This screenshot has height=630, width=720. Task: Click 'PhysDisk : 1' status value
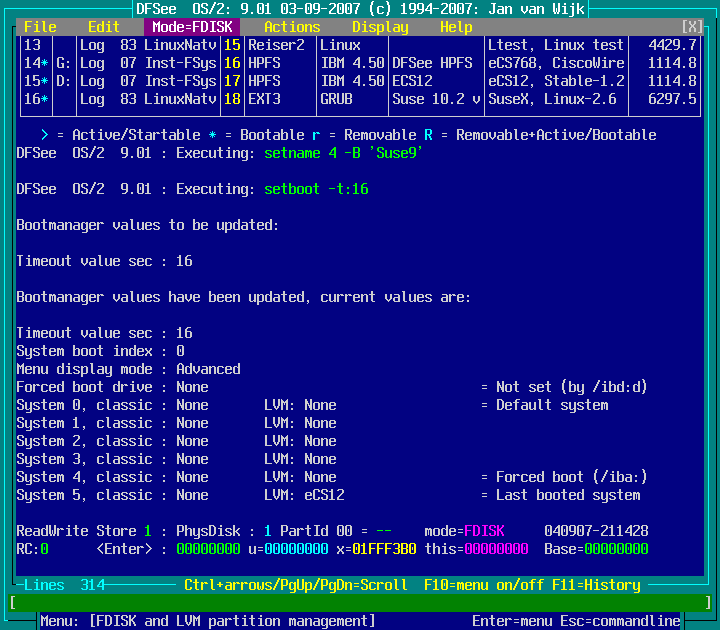pos(224,531)
